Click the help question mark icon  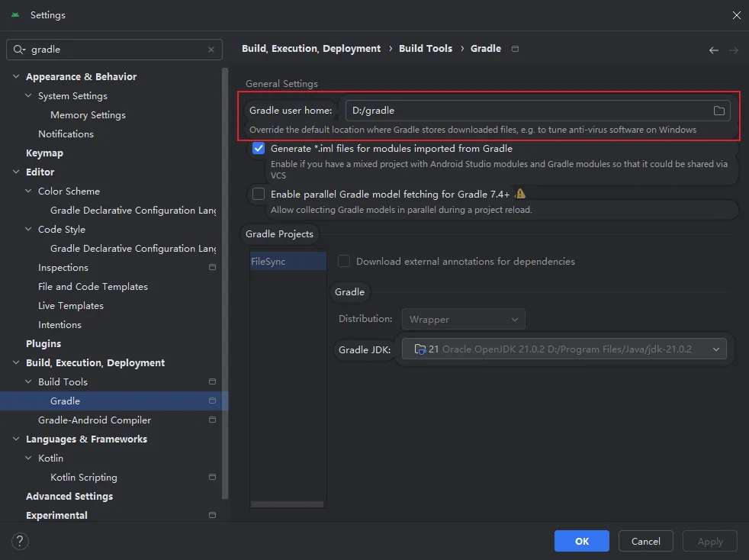20,541
